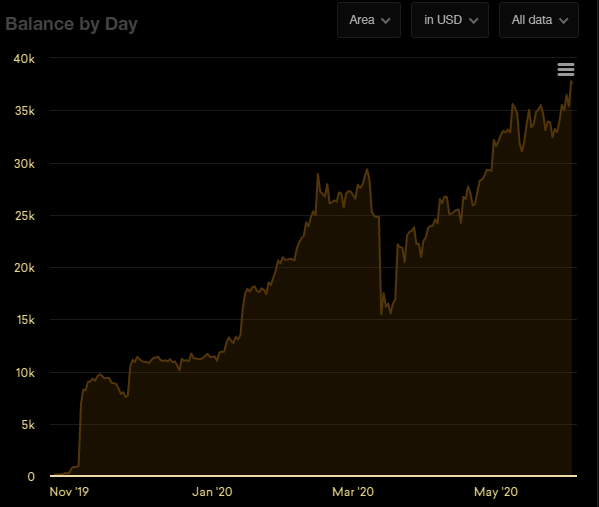Open the All data range dropdown
The image size is (599, 507).
pyautogui.click(x=539, y=20)
